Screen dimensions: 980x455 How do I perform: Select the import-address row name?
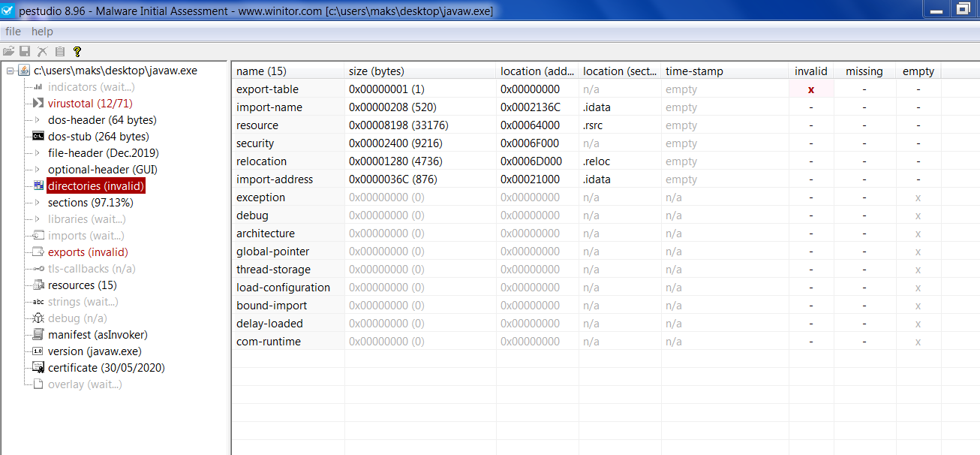pyautogui.click(x=275, y=179)
